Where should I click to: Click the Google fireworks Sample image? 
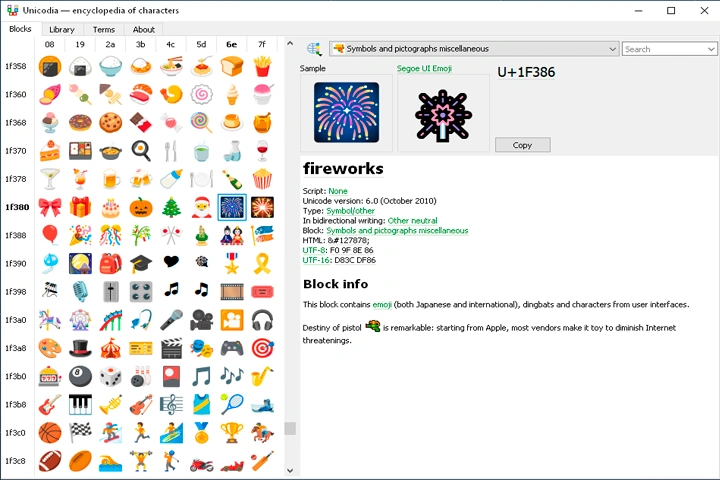[347, 113]
